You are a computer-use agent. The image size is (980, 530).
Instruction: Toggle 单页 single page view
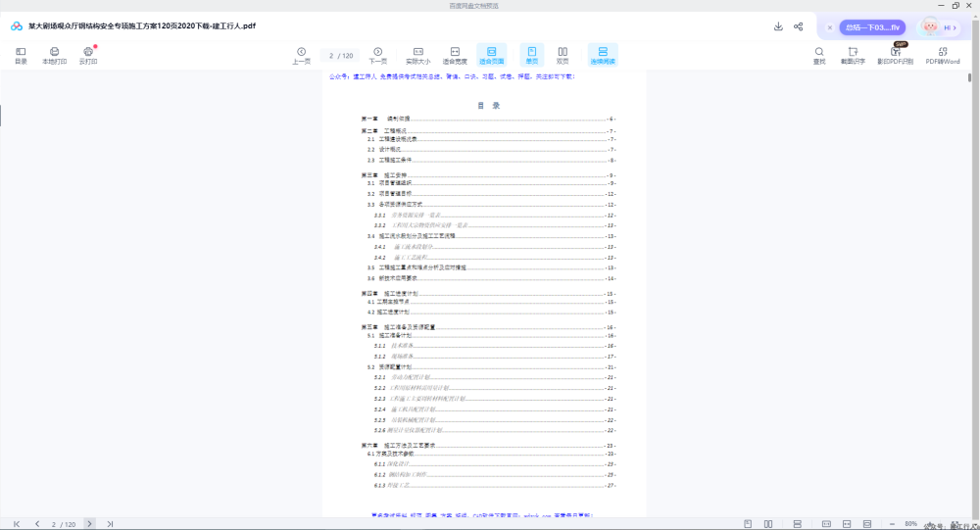click(x=532, y=55)
